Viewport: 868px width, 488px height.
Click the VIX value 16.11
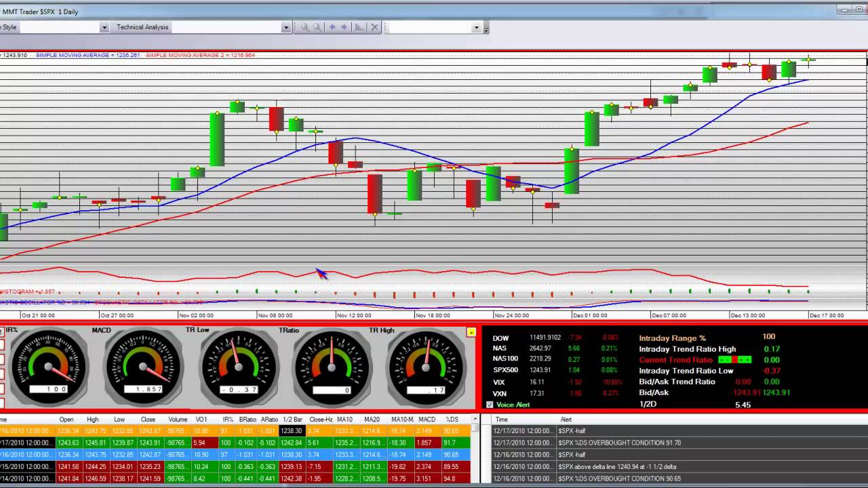(x=536, y=382)
